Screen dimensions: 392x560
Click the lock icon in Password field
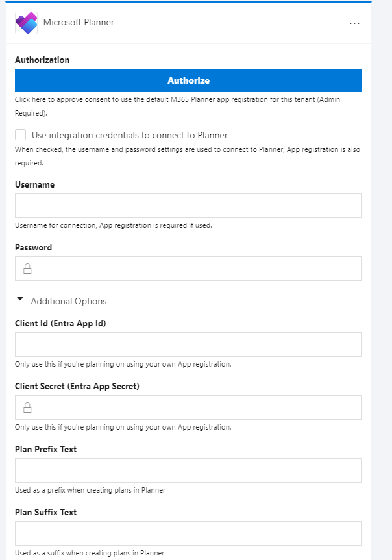(x=27, y=269)
